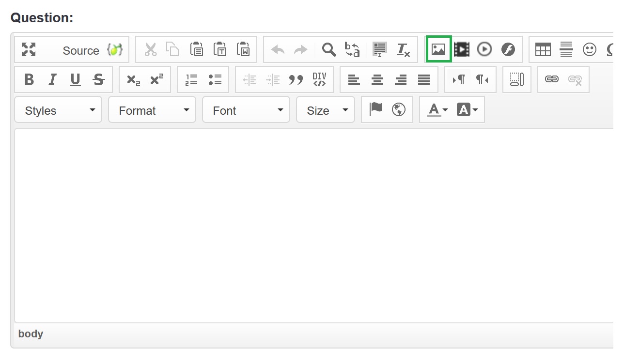The image size is (624, 364).
Task: Toggle underline formatting
Action: (76, 79)
